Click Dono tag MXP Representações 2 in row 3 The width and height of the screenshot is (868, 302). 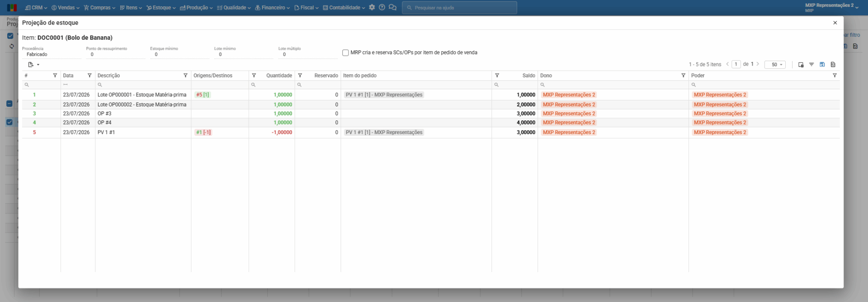coord(569,114)
